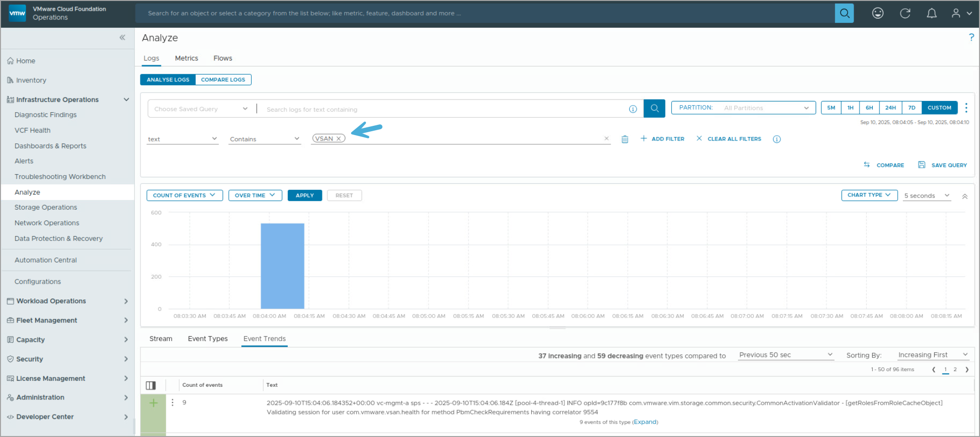Open the feedback smiley icon

(878, 13)
